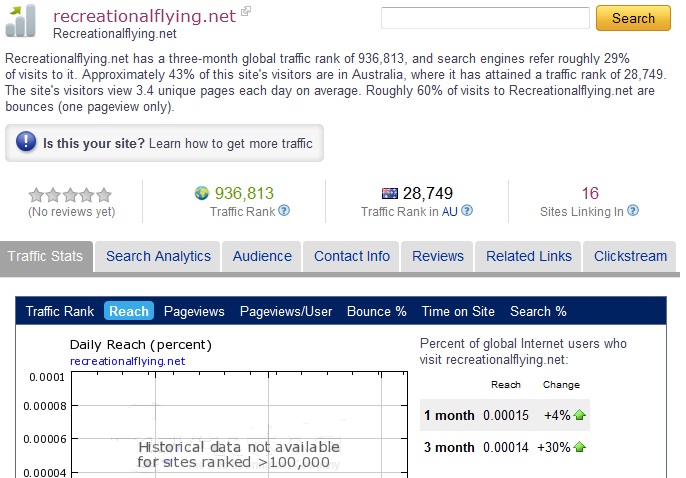Click green up arrow in 1 month row
686x478 pixels.
click(579, 415)
